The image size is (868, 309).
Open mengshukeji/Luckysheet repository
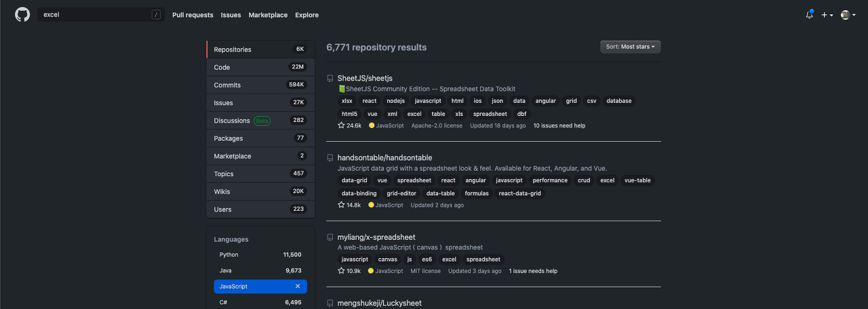(x=380, y=304)
